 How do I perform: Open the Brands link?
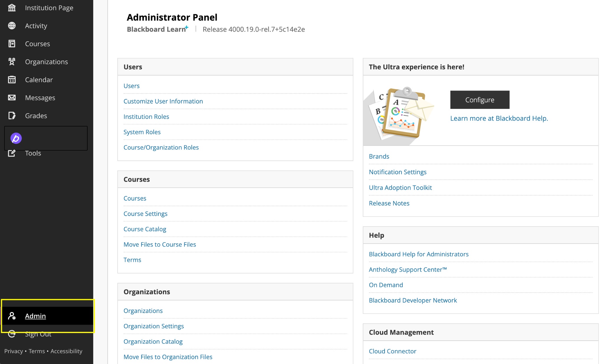tap(379, 156)
